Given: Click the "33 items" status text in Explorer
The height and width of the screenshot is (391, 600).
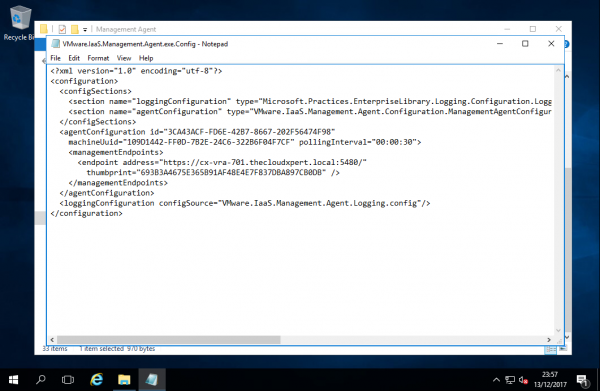Looking at the screenshot, I should pos(55,349).
